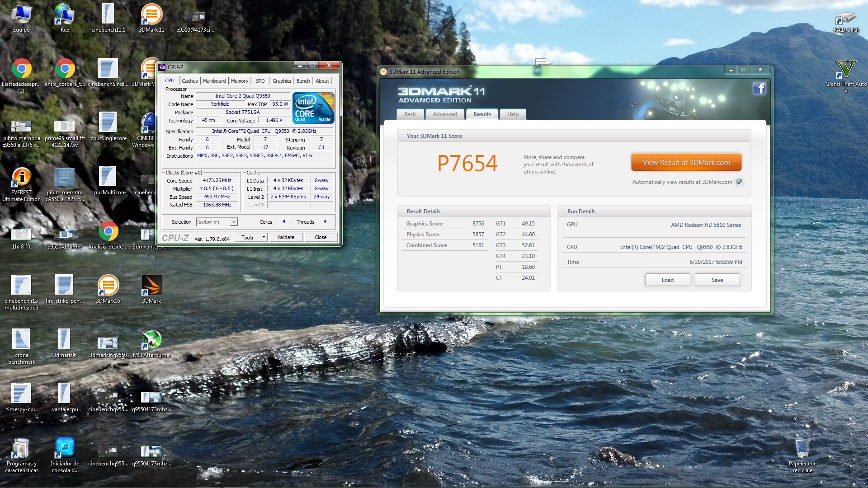
Task: Switch to the Basic tab in 3DMark 11
Action: tap(410, 114)
